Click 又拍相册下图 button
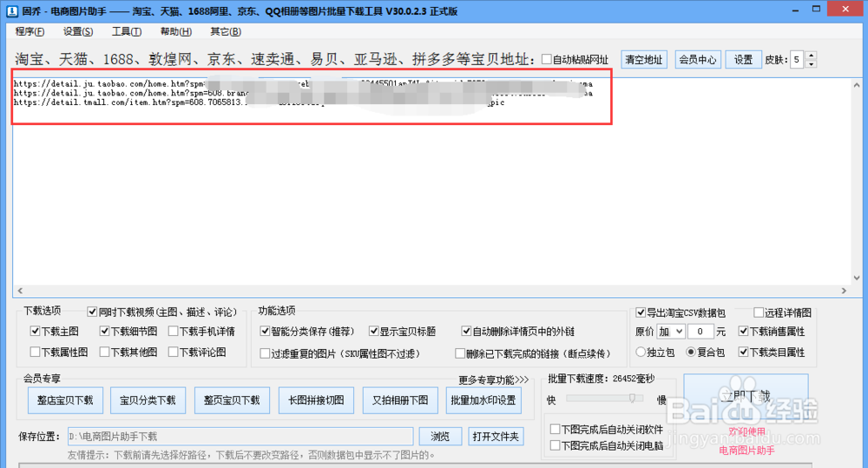Screen dimensions: 868x468 coord(400,400)
